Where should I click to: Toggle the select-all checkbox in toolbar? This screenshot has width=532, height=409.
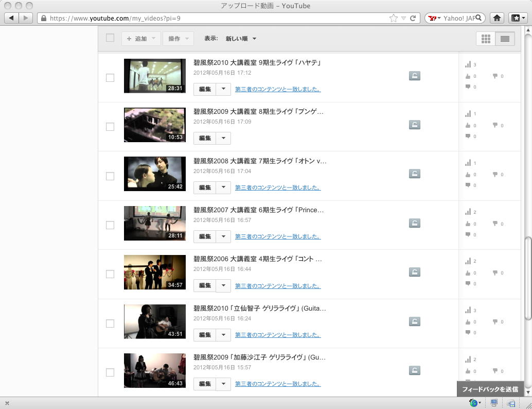pyautogui.click(x=110, y=38)
